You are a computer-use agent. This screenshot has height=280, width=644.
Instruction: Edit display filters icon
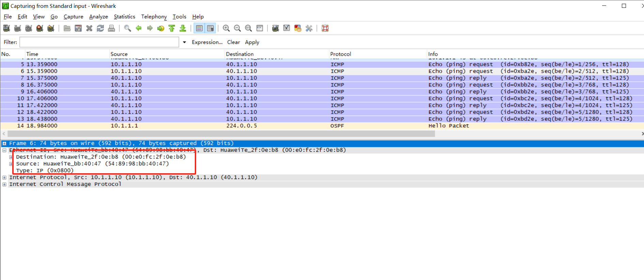click(287, 28)
